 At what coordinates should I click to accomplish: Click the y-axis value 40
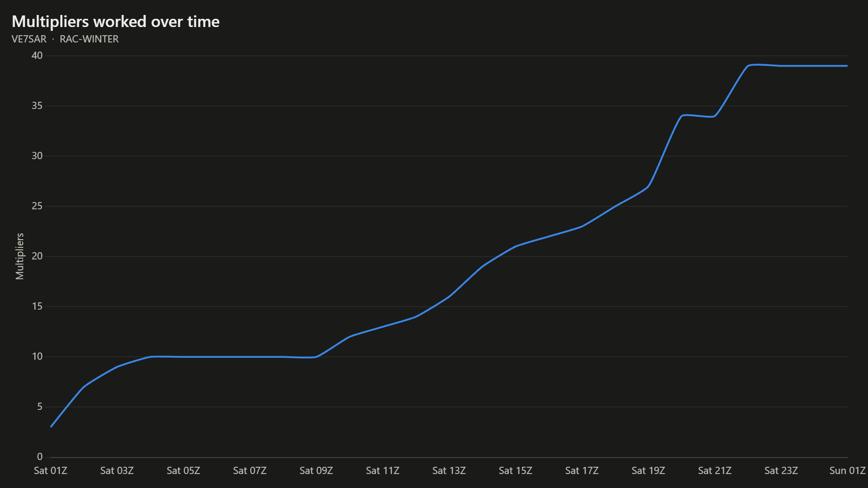pos(37,55)
